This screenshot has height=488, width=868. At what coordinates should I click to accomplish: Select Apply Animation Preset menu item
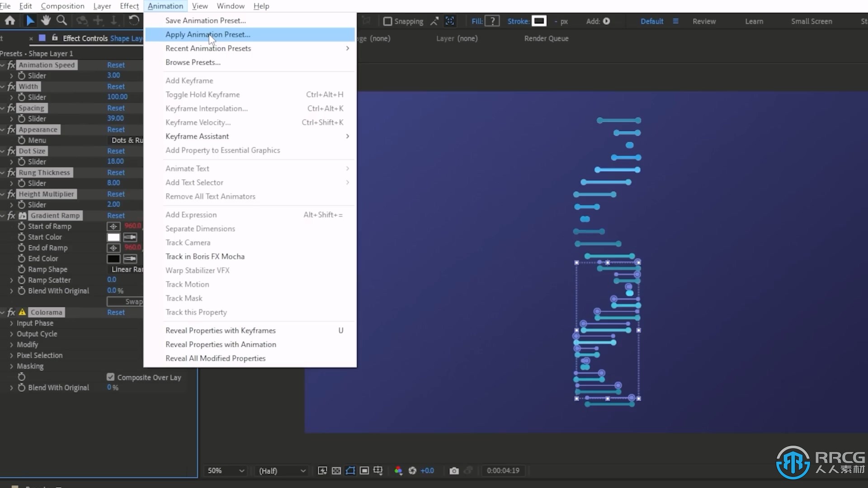208,34
